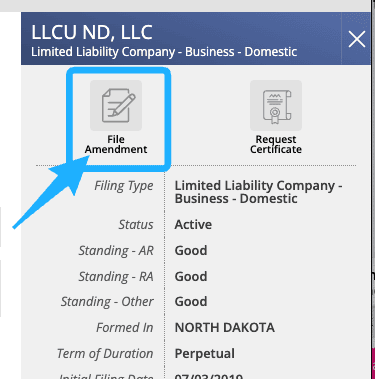
Task: Select the NORTH DAKOTA Formed In value
Action: coord(225,328)
